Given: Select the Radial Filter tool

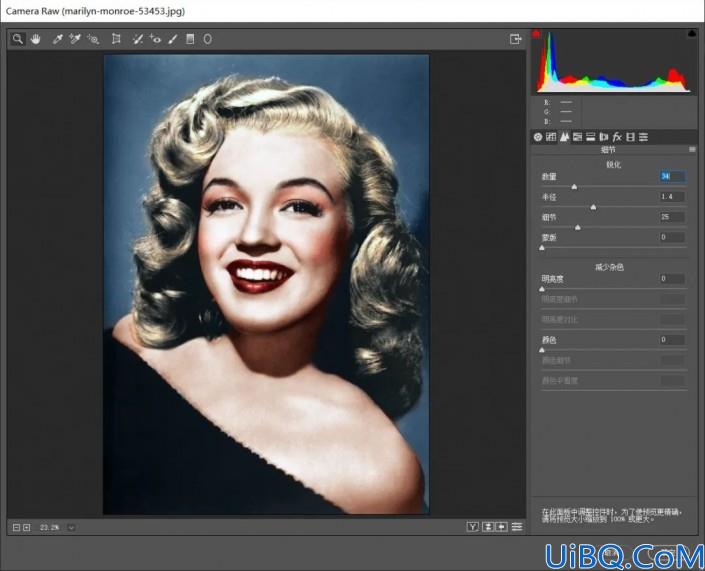Looking at the screenshot, I should pyautogui.click(x=207, y=40).
